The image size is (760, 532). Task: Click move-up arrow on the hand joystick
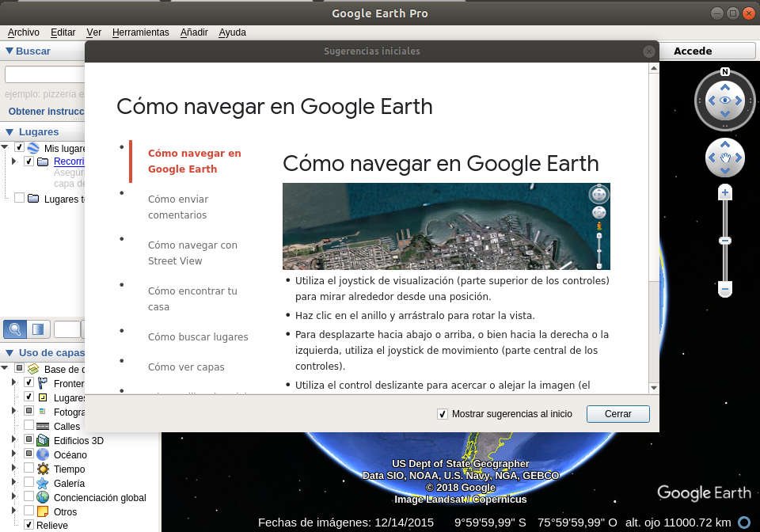click(x=724, y=144)
